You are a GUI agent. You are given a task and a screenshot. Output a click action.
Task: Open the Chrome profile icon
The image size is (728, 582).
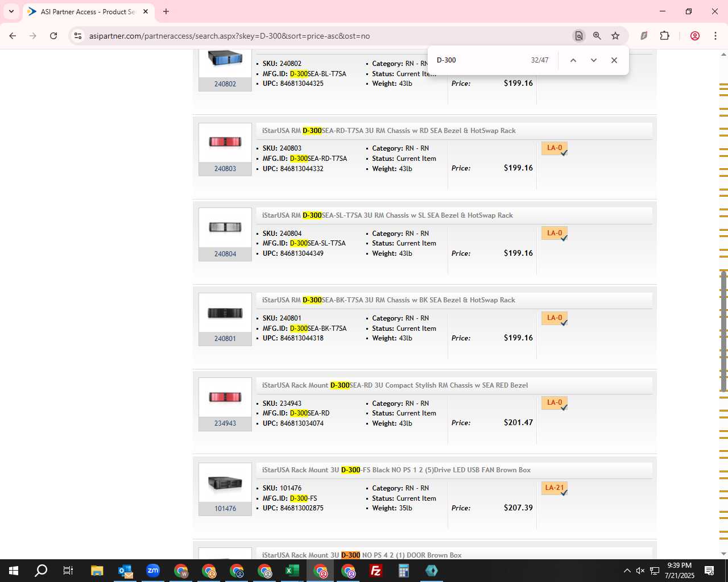694,36
